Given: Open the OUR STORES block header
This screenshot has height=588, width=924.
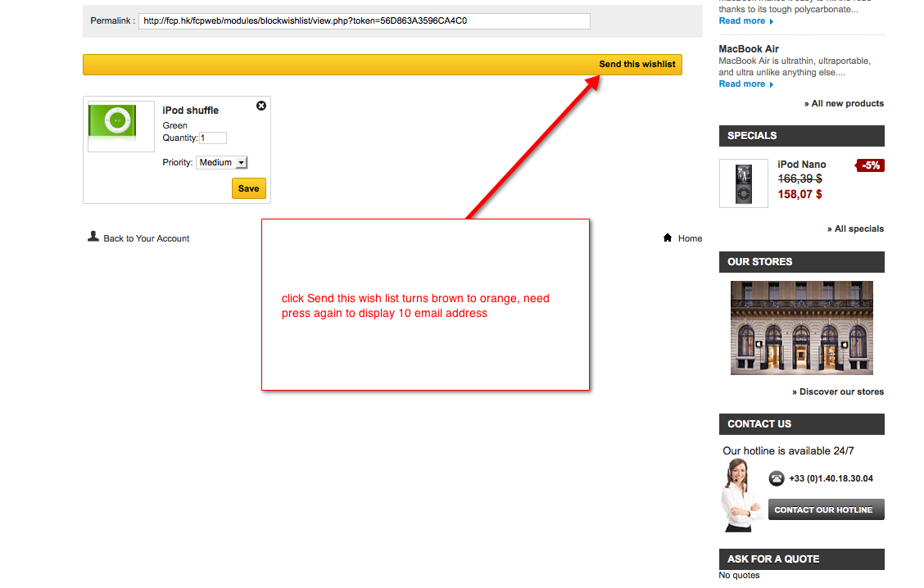Looking at the screenshot, I should pos(801,262).
